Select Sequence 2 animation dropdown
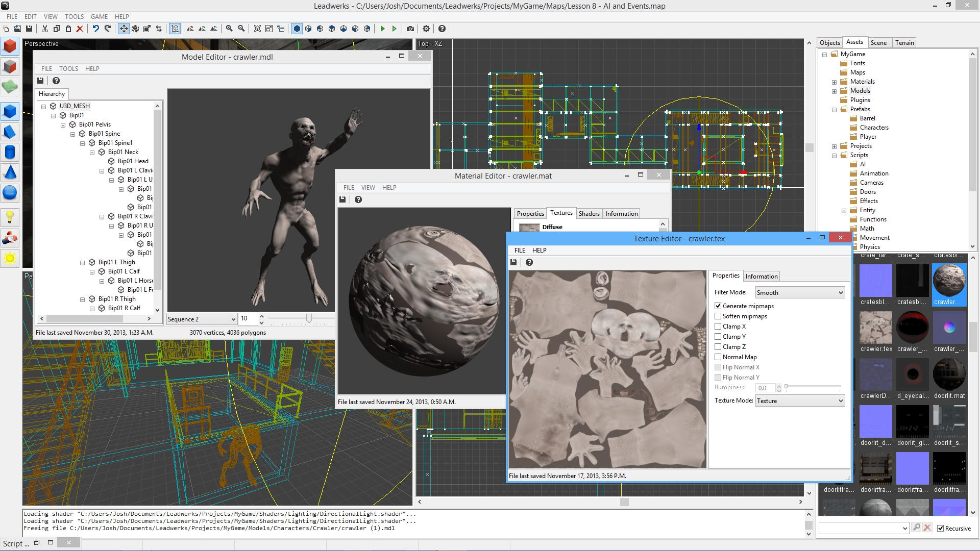980x551 pixels. (x=202, y=318)
